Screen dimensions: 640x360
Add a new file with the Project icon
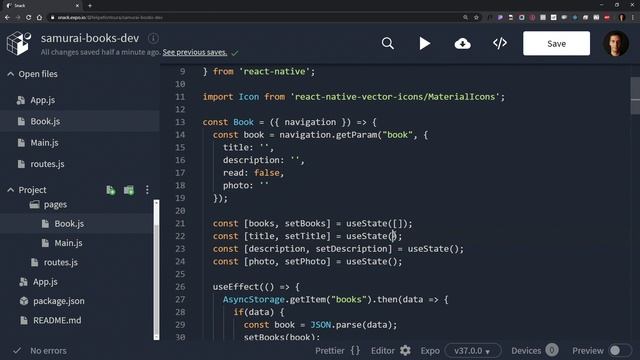[111, 190]
